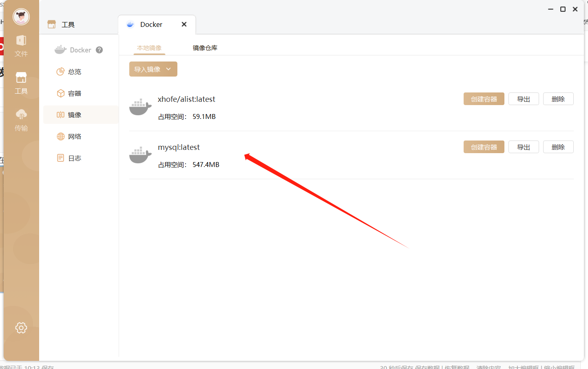This screenshot has width=588, height=369.
Task: Click the Docker tab whale icon
Action: coord(130,24)
